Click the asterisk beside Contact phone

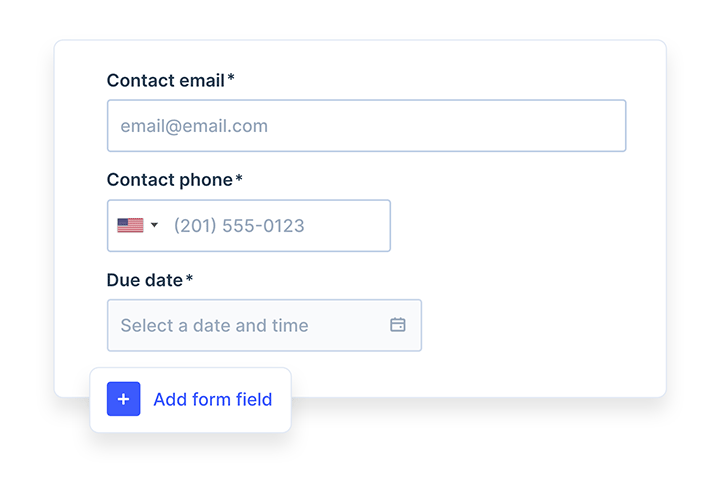click(239, 179)
